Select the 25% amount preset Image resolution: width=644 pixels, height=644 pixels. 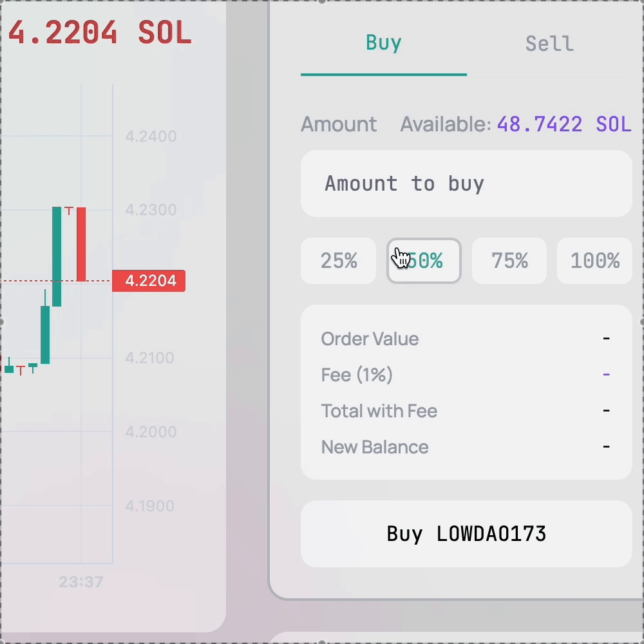tap(339, 261)
